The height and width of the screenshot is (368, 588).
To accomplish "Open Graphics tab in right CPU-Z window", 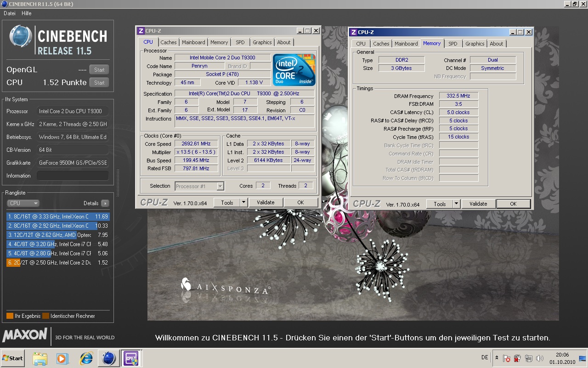I will click(x=475, y=44).
